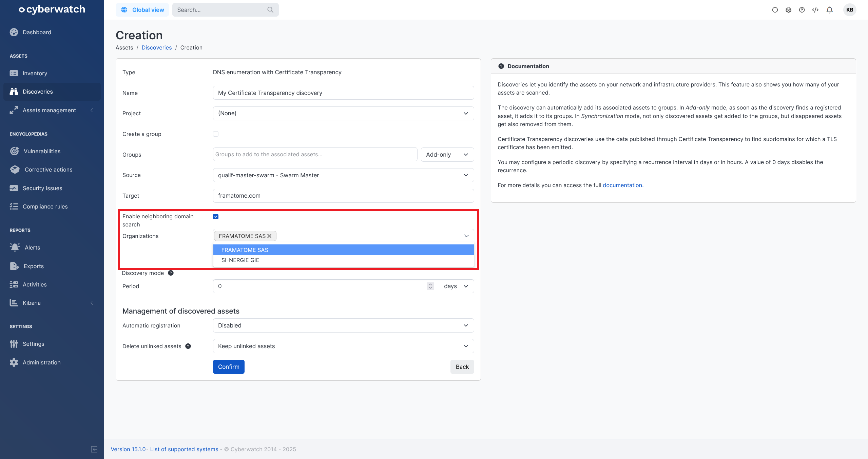Open the Project dropdown
Viewport: 868px width, 459px height.
(343, 113)
